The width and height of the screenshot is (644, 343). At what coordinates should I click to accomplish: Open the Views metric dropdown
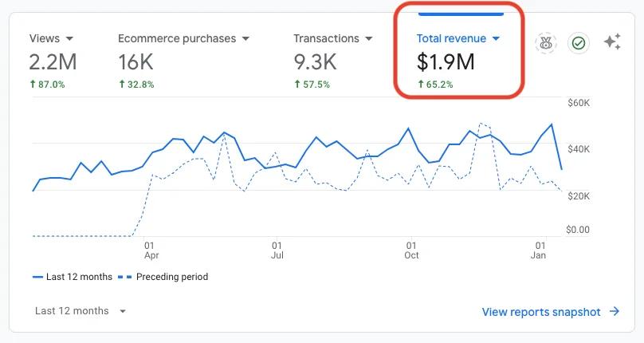(x=70, y=38)
